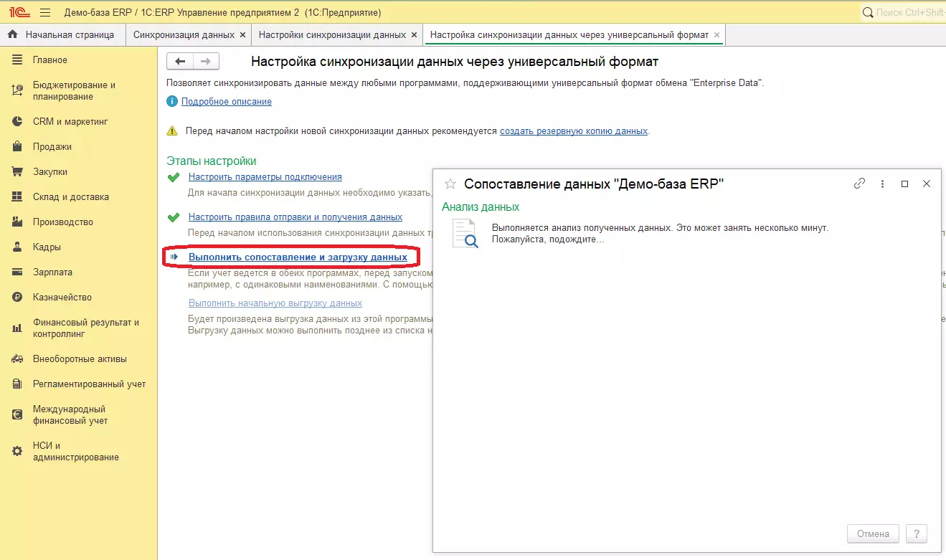946x560 pixels.
Task: Click the Внеоборотные активы car icon
Action: pyautogui.click(x=18, y=359)
